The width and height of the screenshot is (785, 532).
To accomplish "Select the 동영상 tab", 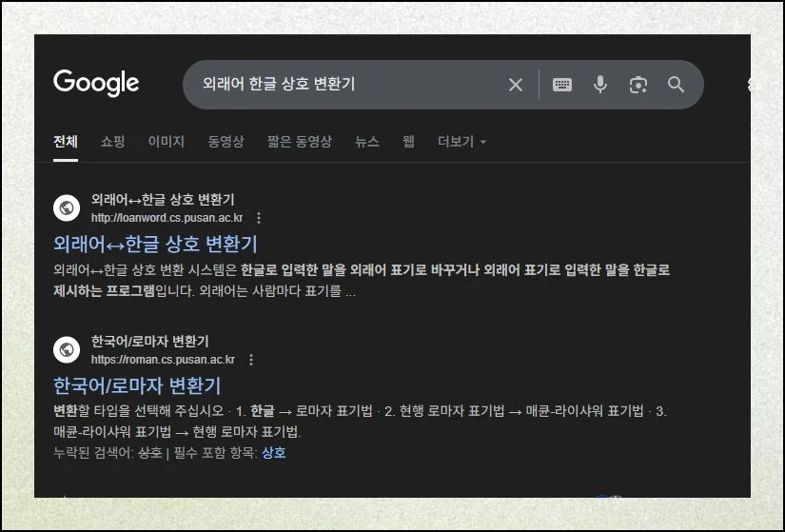I will pyautogui.click(x=226, y=142).
